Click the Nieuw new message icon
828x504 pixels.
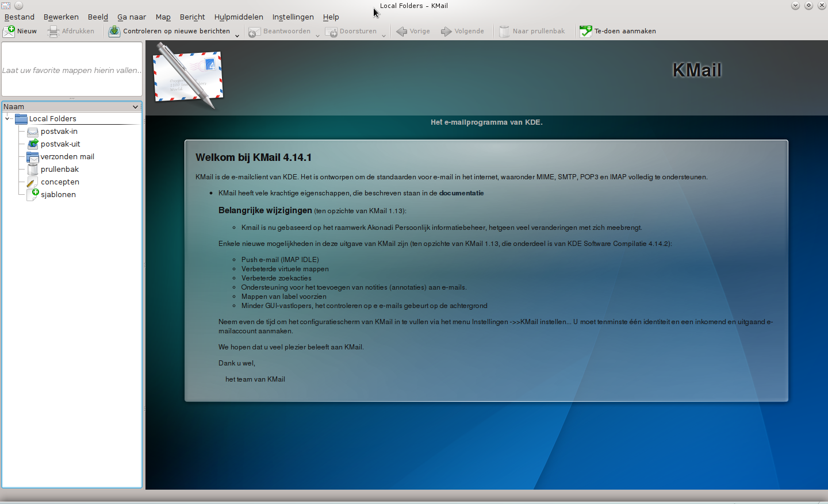[9, 32]
